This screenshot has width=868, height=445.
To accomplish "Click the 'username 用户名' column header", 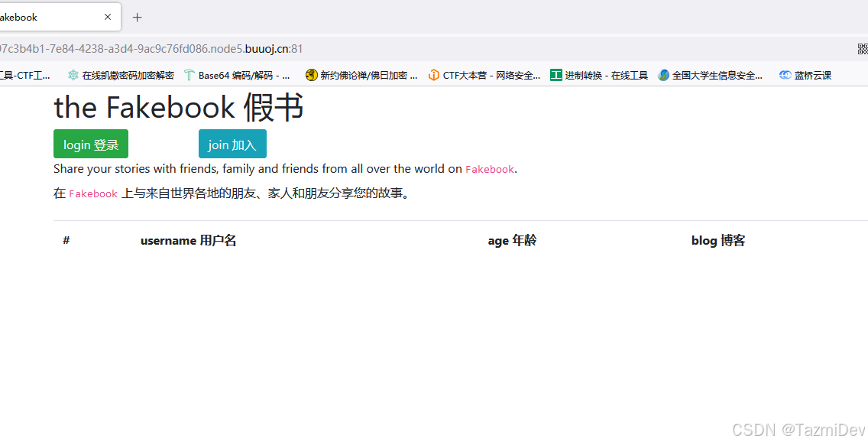I will pyautogui.click(x=188, y=241).
